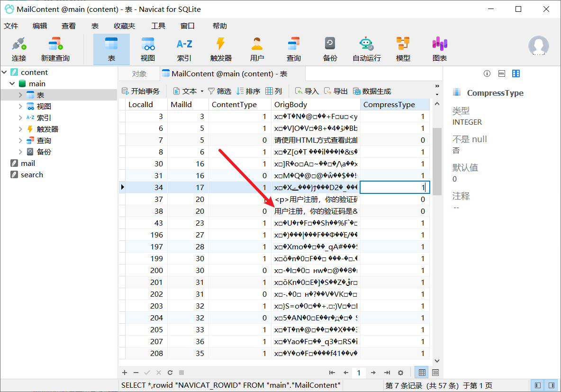Click the 导出 export button

(x=335, y=91)
